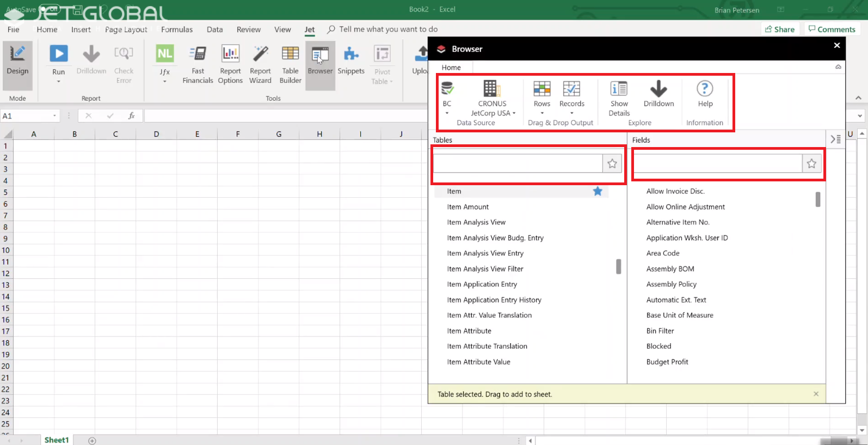The width and height of the screenshot is (868, 445).
Task: Open the Comments button
Action: pyautogui.click(x=832, y=29)
